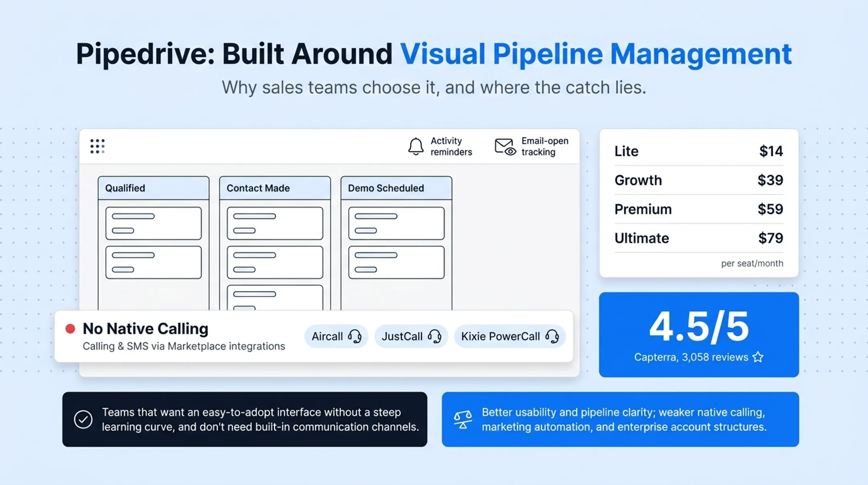The image size is (868, 485).
Task: Click the 'Capterra, 3,058 reviews' caption
Action: click(x=691, y=357)
